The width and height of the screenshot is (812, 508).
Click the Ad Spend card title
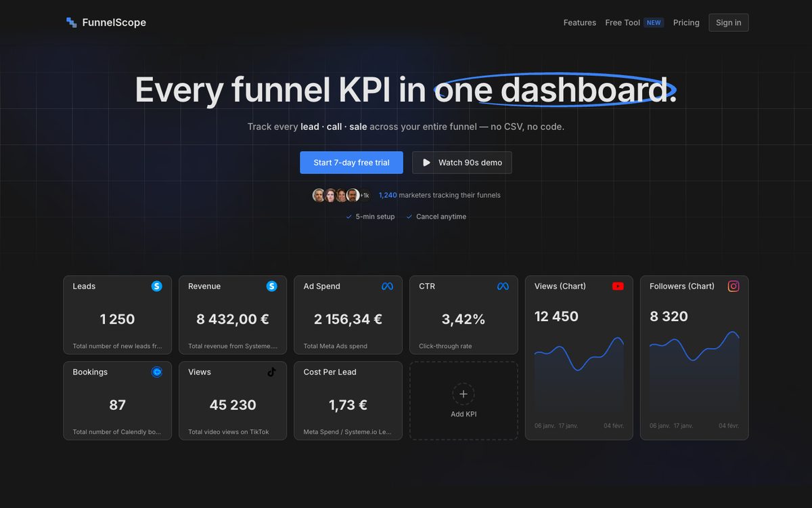point(321,287)
